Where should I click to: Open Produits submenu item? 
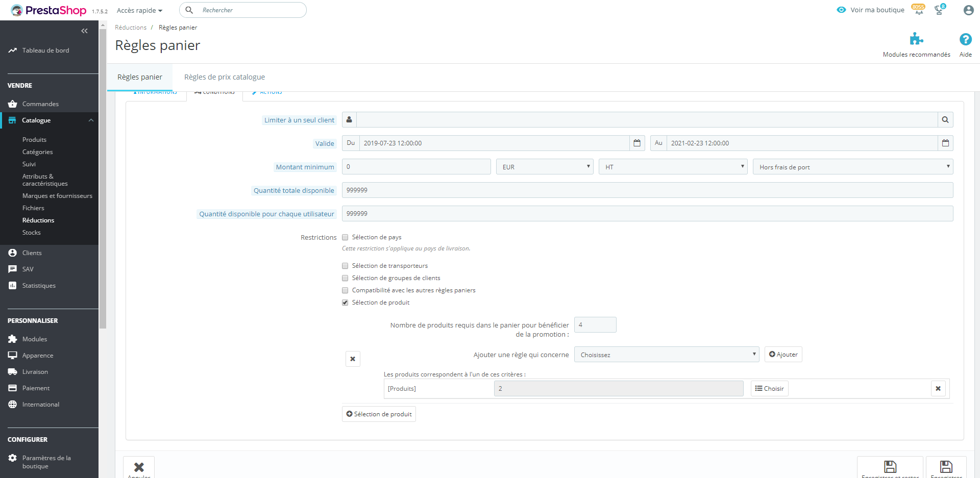(x=34, y=140)
